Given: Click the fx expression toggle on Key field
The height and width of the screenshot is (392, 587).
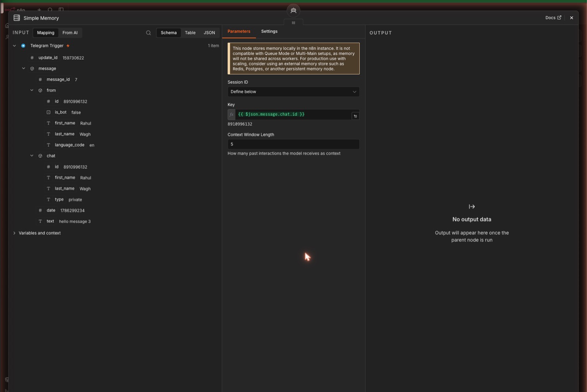Looking at the screenshot, I should 231,114.
